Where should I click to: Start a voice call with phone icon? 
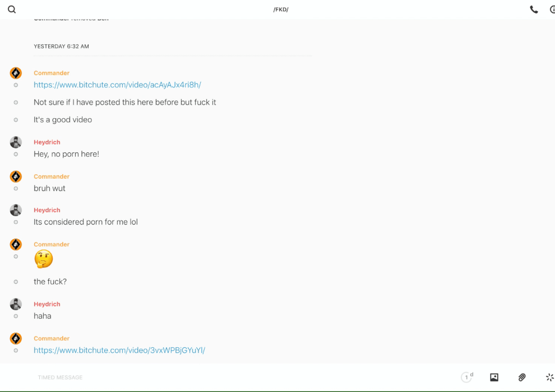pos(534,10)
